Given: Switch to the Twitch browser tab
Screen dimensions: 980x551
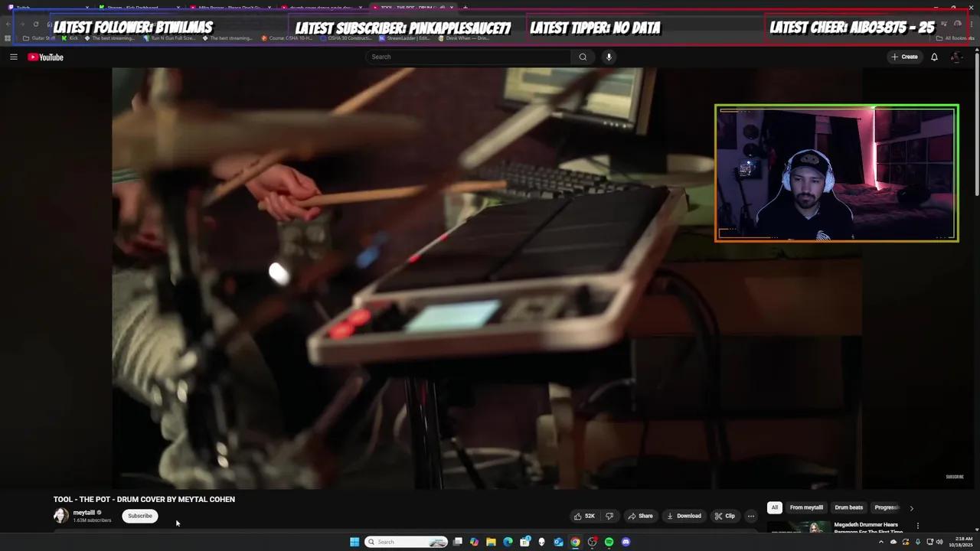Looking at the screenshot, I should (49, 7).
